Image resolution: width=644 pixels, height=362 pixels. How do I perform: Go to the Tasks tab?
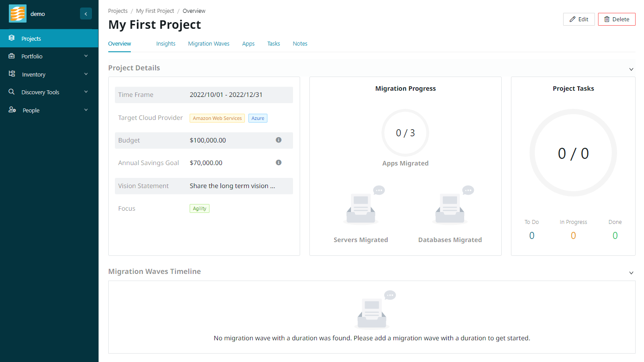point(274,44)
